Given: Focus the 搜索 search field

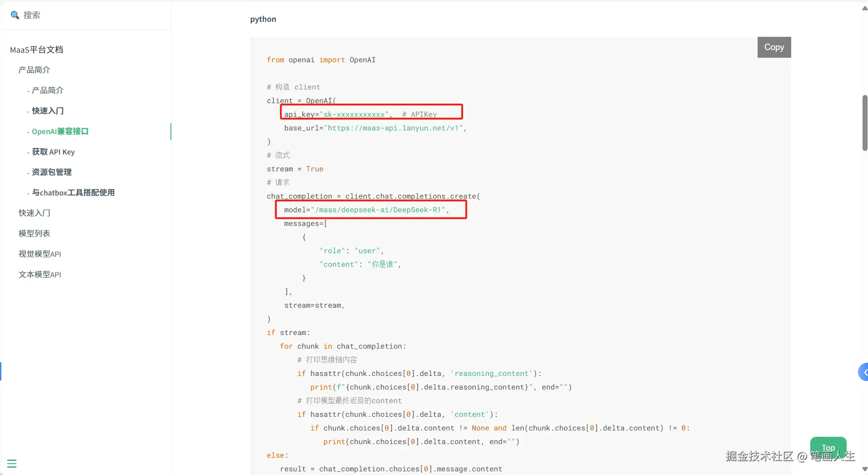Looking at the screenshot, I should coord(86,15).
